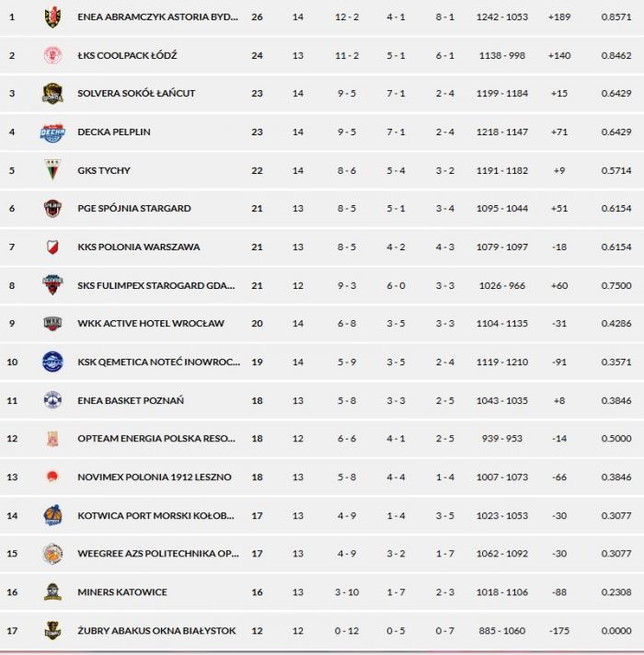644x655 pixels.
Task: Click the ŁKS Coolpack Łódź team logo
Action: (x=52, y=55)
